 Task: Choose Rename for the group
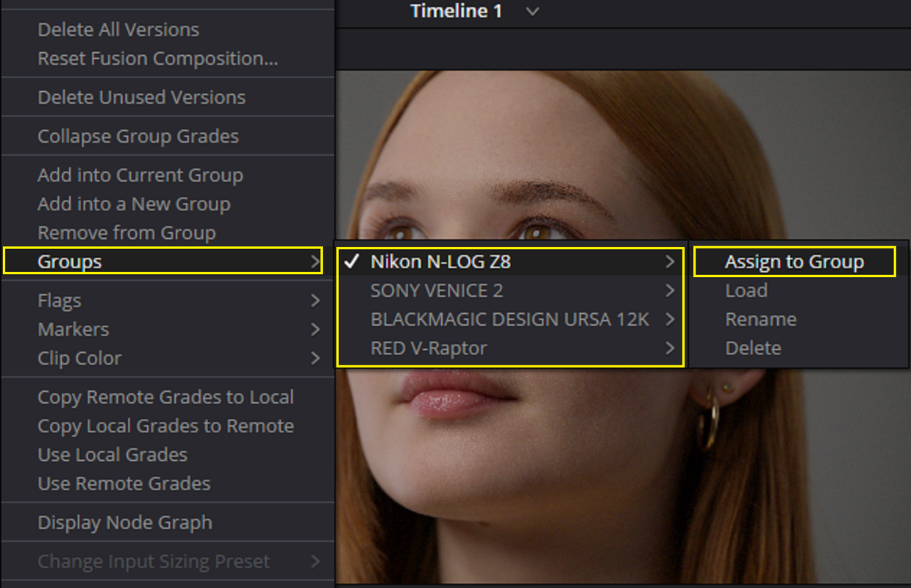pos(761,320)
